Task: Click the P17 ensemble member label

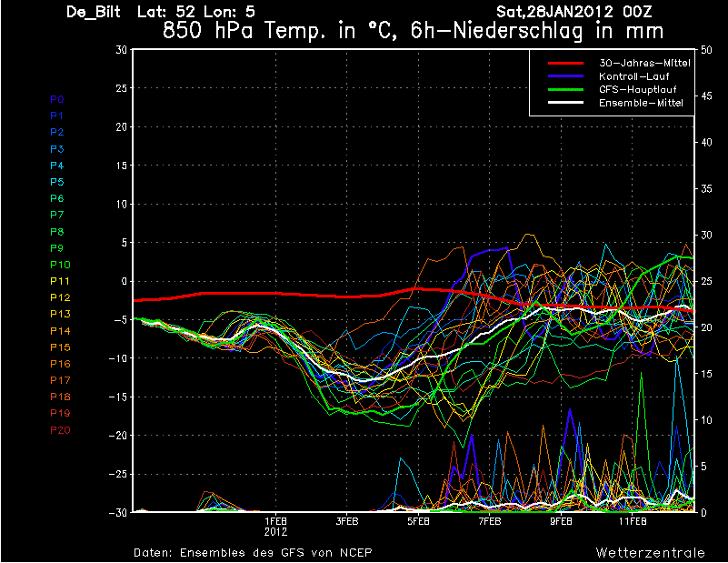Action: [60, 380]
